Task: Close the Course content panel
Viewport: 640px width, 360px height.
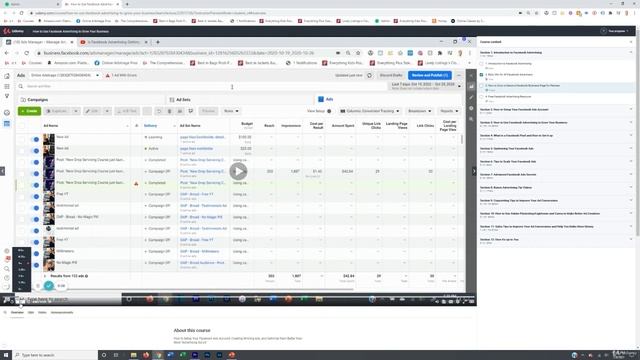Action: [631, 42]
